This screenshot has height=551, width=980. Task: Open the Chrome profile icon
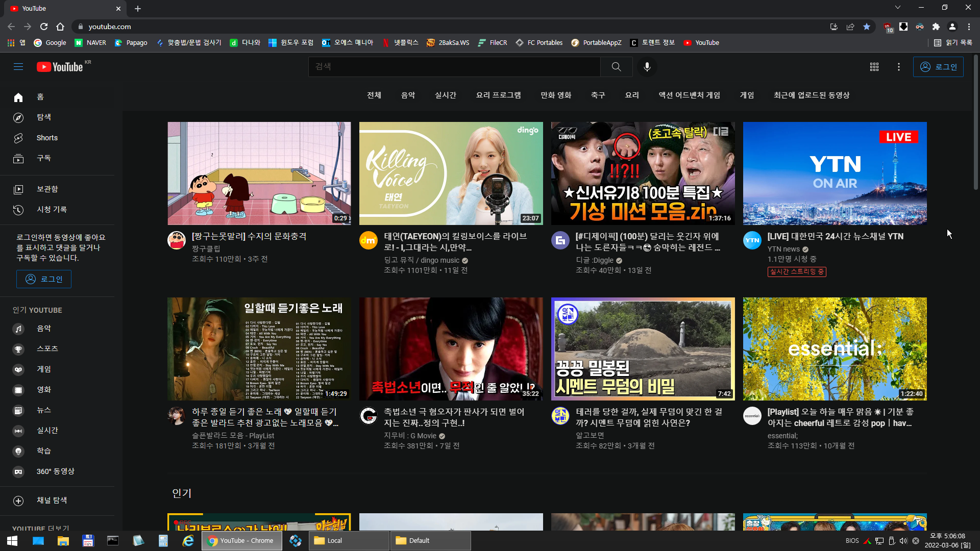tap(952, 27)
